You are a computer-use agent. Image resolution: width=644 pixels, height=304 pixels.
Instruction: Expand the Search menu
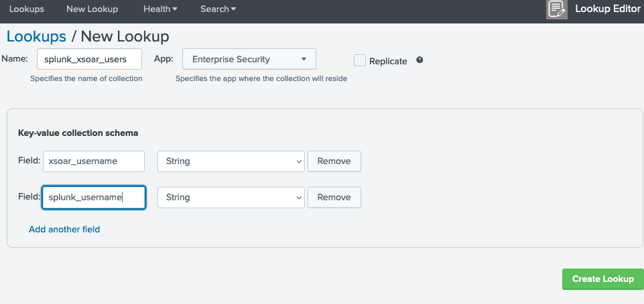[x=218, y=9]
